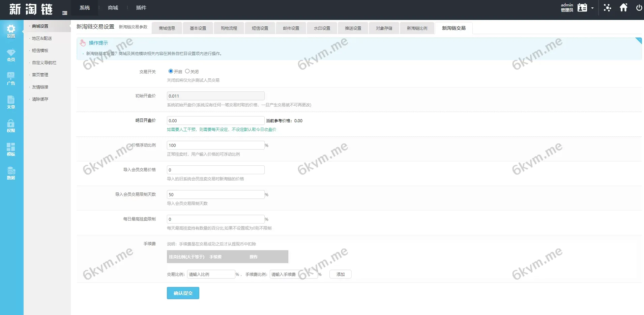Open the 插件 menu in the top bar
This screenshot has width=644, height=315.
[141, 7]
